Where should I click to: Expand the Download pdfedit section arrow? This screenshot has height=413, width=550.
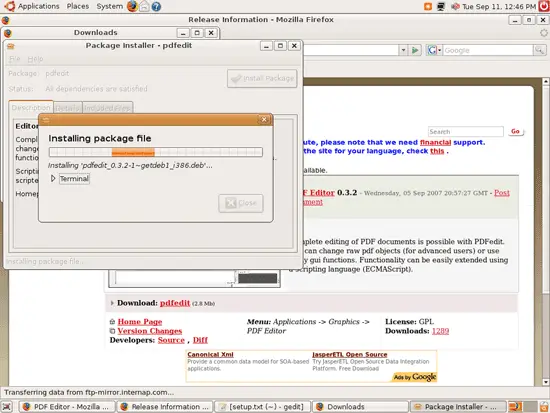coord(112,303)
